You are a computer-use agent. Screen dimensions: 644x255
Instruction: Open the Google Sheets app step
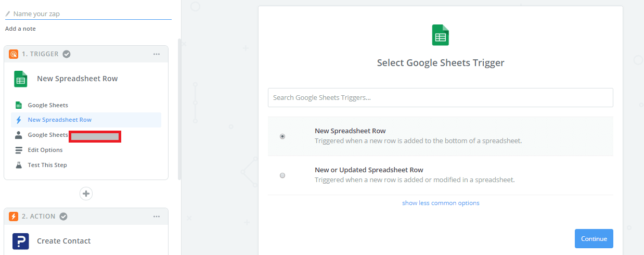coord(48,105)
